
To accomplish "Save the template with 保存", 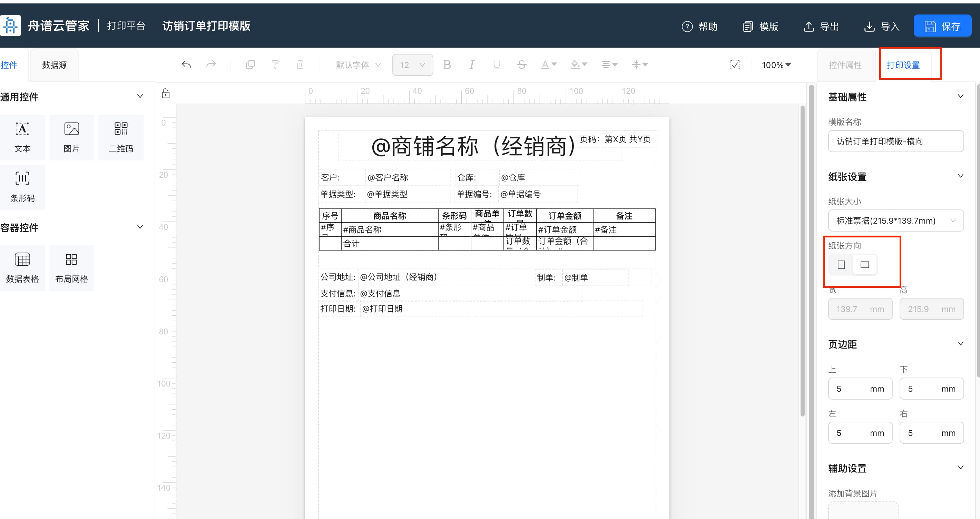I will pos(942,26).
